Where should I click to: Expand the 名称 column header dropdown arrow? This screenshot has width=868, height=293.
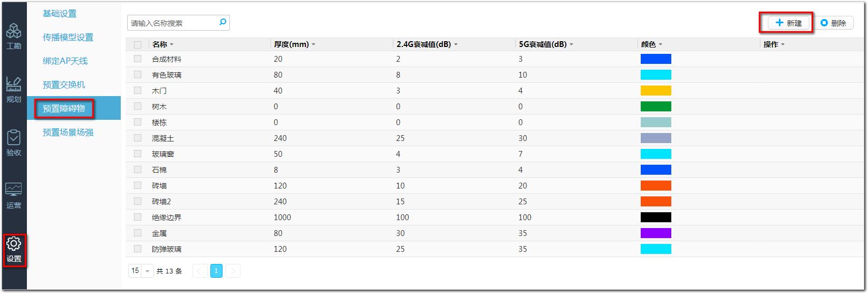click(x=171, y=45)
